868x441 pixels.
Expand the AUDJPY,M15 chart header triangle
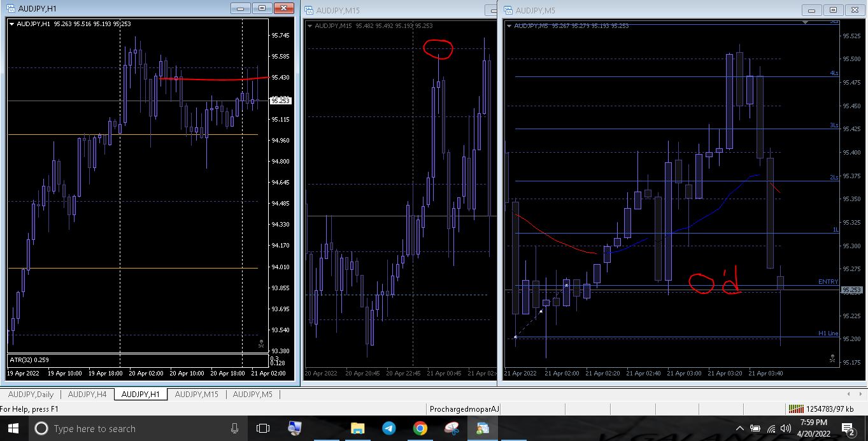click(310, 25)
